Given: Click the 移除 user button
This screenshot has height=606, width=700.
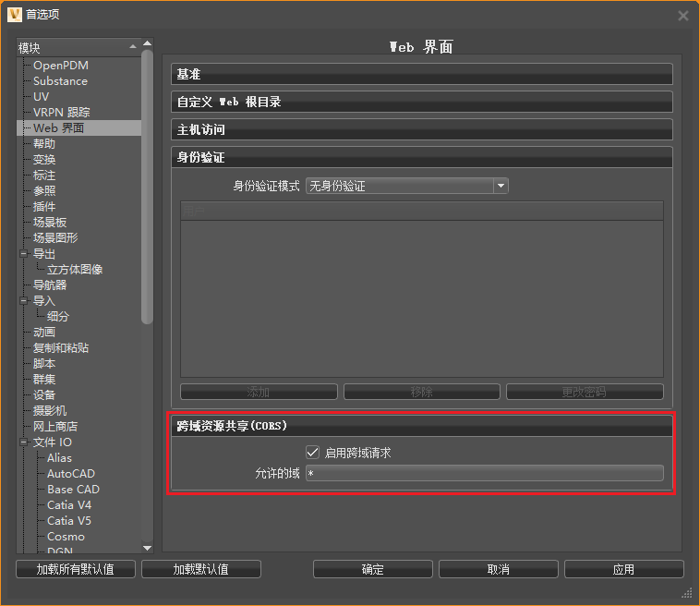Looking at the screenshot, I should click(421, 392).
